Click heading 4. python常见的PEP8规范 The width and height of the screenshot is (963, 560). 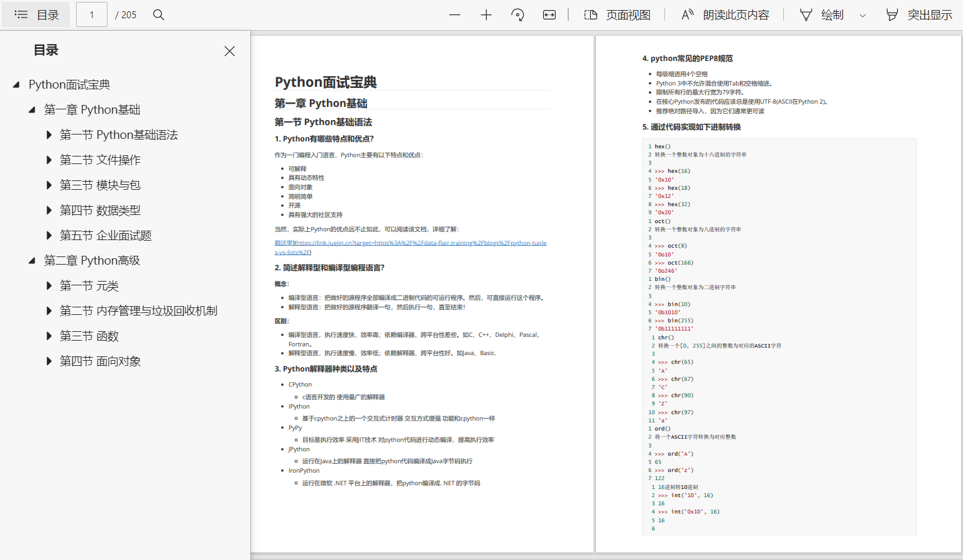click(x=687, y=58)
